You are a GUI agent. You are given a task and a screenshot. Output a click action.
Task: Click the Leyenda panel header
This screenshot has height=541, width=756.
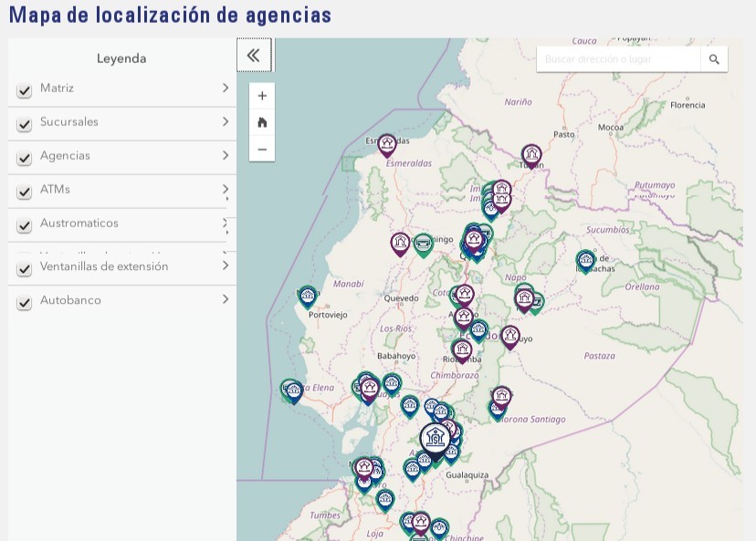(121, 57)
